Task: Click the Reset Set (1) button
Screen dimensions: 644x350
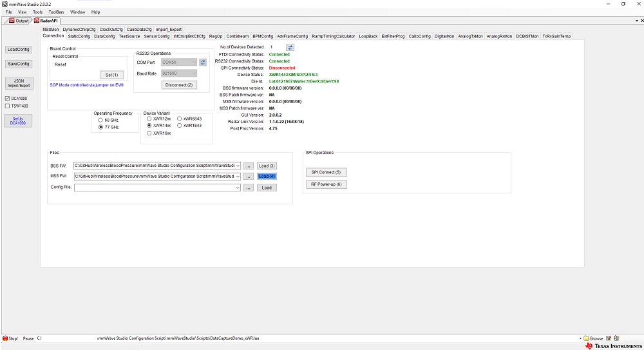Action: click(x=111, y=75)
